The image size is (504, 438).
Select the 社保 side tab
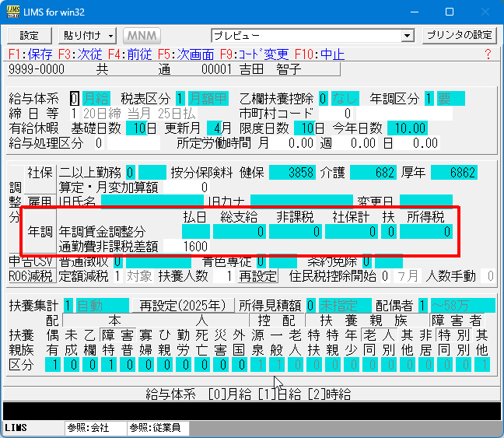coord(40,172)
